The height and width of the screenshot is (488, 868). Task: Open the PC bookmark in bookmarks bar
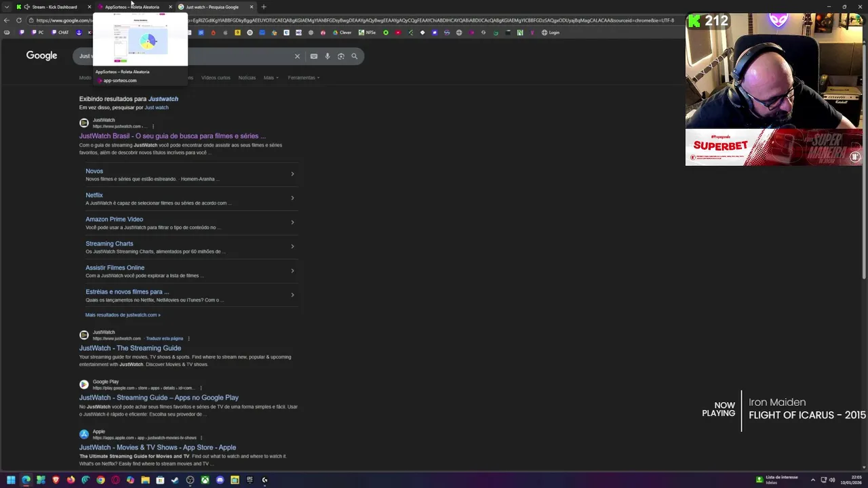(x=37, y=33)
